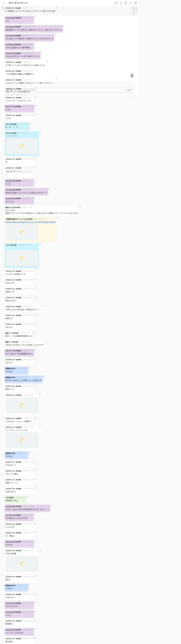Open the loading image under ロープウェーじょうしゃぁ
181x644 pixels.
22,440
